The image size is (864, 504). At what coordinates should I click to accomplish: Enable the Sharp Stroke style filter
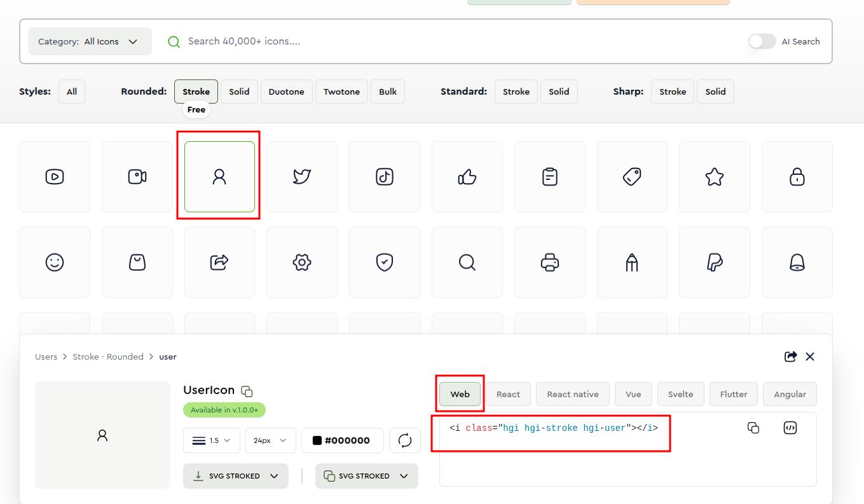pos(672,92)
